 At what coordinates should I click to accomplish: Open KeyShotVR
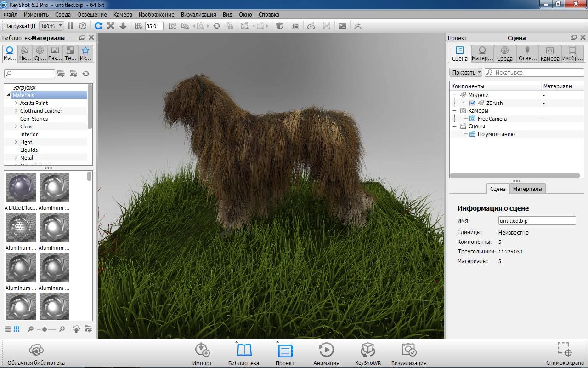coord(368,354)
